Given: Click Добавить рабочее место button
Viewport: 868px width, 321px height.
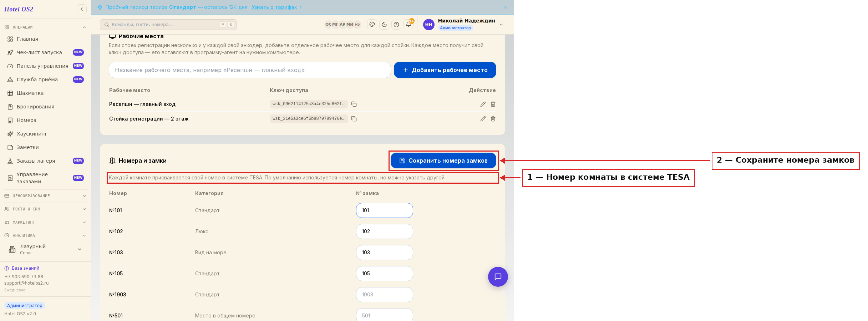Looking at the screenshot, I should click(445, 70).
